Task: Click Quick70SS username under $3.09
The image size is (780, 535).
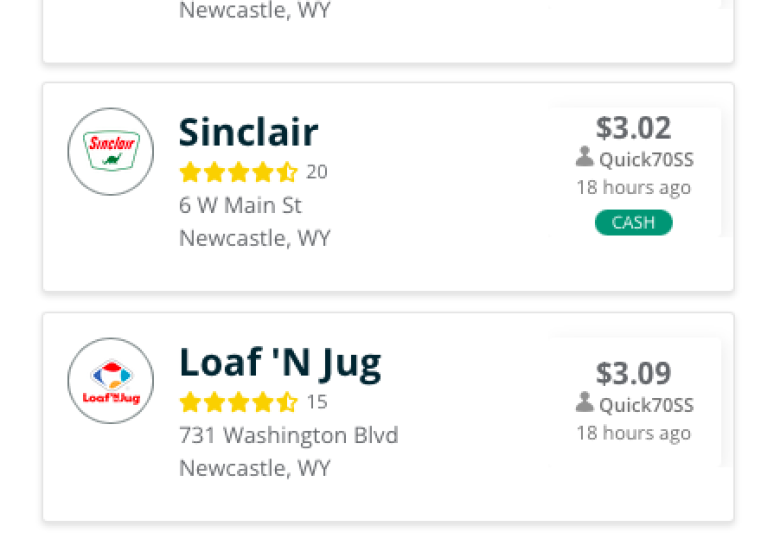Action: (x=646, y=405)
